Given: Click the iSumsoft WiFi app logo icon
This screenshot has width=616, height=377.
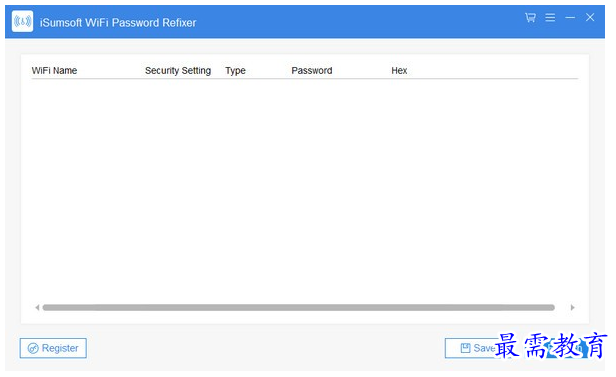Looking at the screenshot, I should point(22,21).
